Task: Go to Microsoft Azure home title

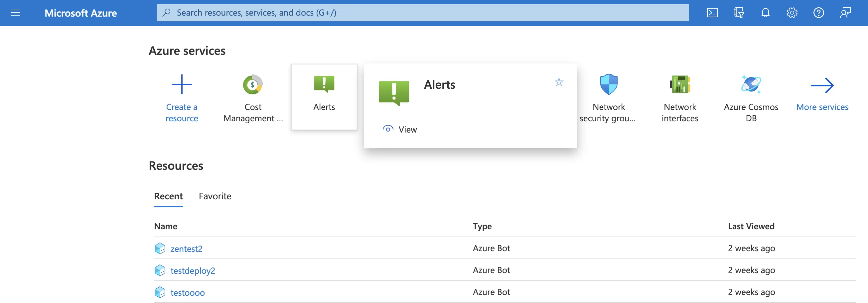Action: point(80,13)
